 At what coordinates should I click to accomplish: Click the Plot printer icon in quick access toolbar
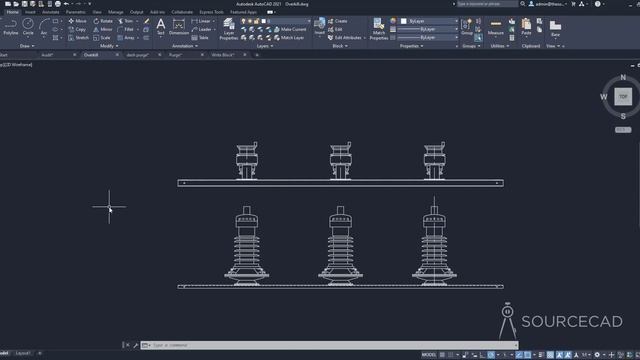(58, 4)
